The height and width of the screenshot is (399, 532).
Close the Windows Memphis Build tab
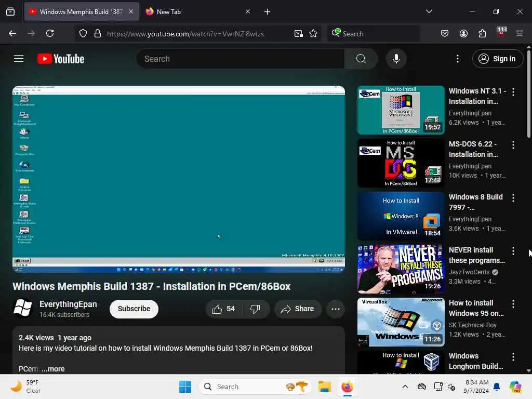coord(131,11)
